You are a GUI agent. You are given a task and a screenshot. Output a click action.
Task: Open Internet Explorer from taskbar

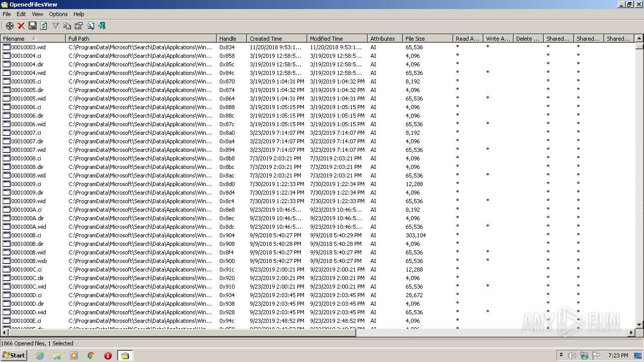coord(40,355)
